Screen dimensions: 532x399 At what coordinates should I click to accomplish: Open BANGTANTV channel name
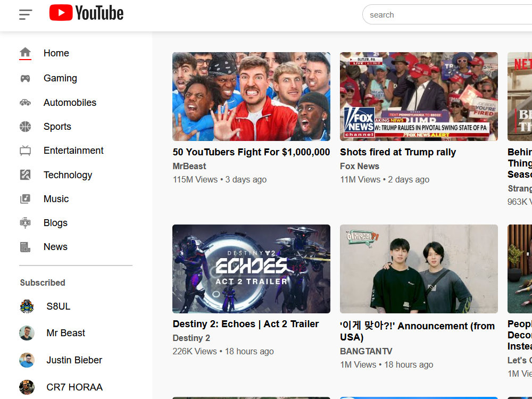(x=366, y=351)
